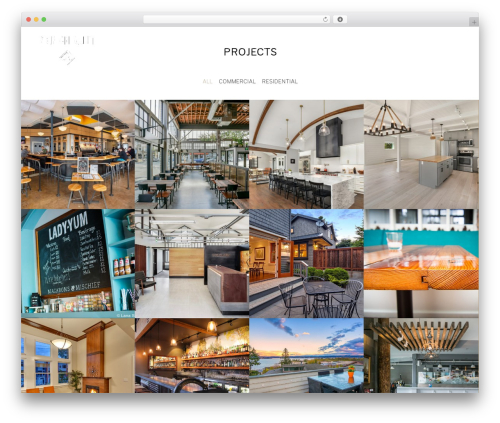Click the download icon beside address bar
Viewport: 500px width, 423px height.
click(x=340, y=20)
